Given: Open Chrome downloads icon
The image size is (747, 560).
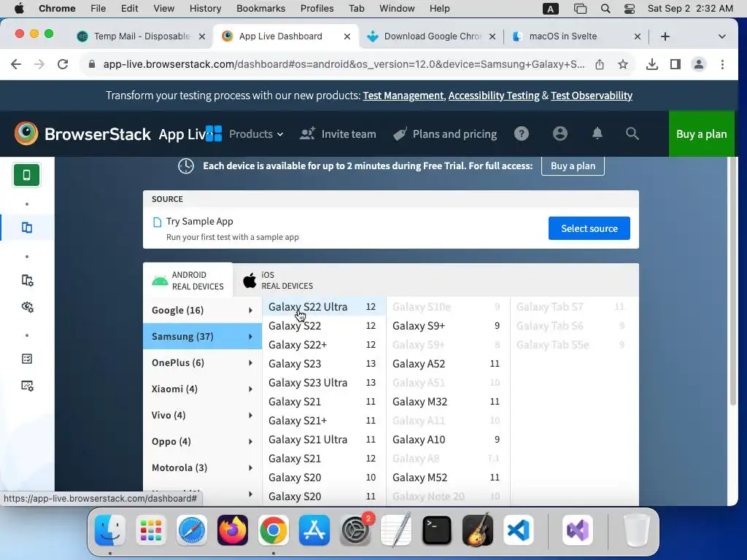Looking at the screenshot, I should [x=652, y=64].
